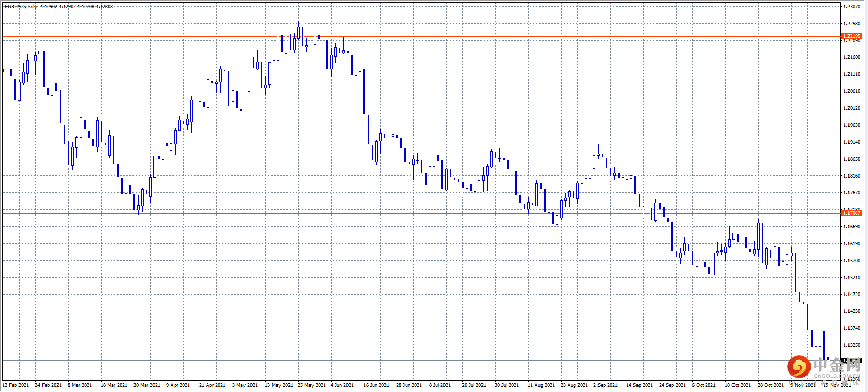The height and width of the screenshot is (392, 868).
Task: Click the 25 May 2021 date label
Action: click(x=312, y=385)
